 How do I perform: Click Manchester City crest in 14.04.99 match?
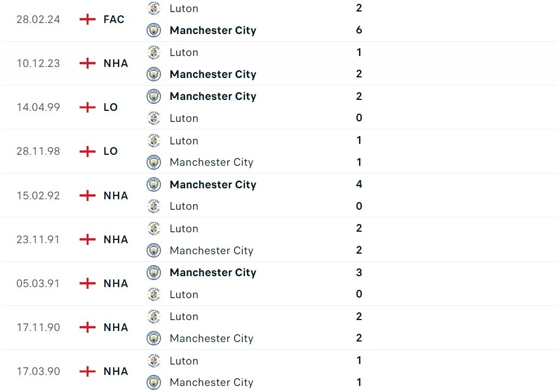tap(154, 96)
